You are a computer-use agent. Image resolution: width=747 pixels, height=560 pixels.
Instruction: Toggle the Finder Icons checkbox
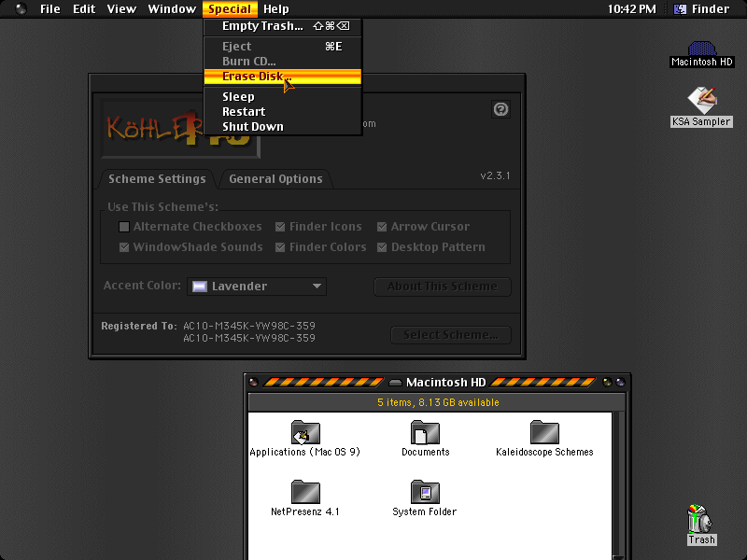(x=280, y=227)
